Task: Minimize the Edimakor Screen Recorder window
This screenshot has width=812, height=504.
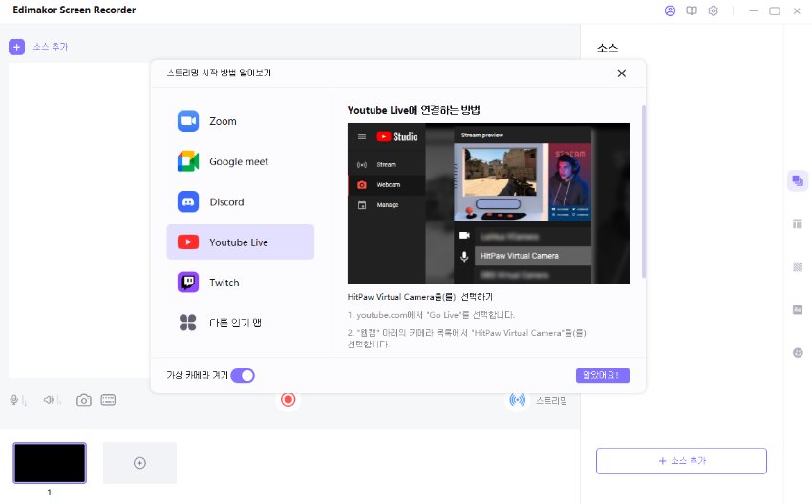Action: (x=753, y=10)
